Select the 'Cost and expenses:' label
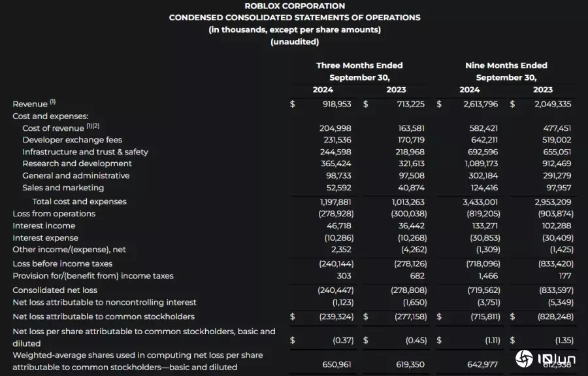 coord(50,116)
